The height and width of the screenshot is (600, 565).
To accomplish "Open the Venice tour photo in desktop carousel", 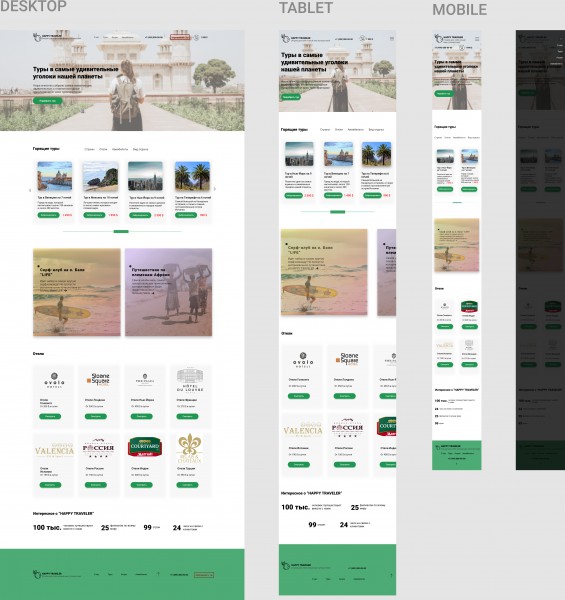I will point(55,176).
